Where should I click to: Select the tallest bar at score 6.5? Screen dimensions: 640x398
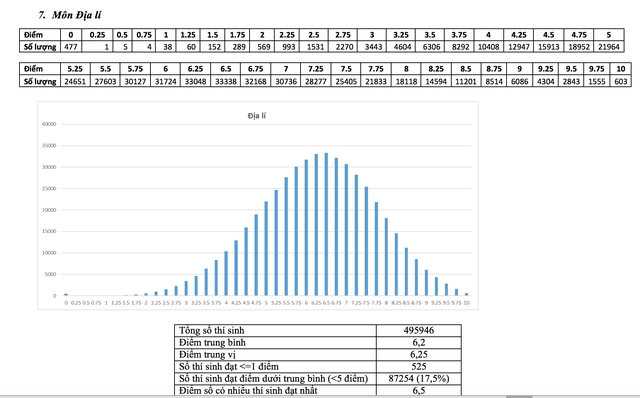(326, 224)
